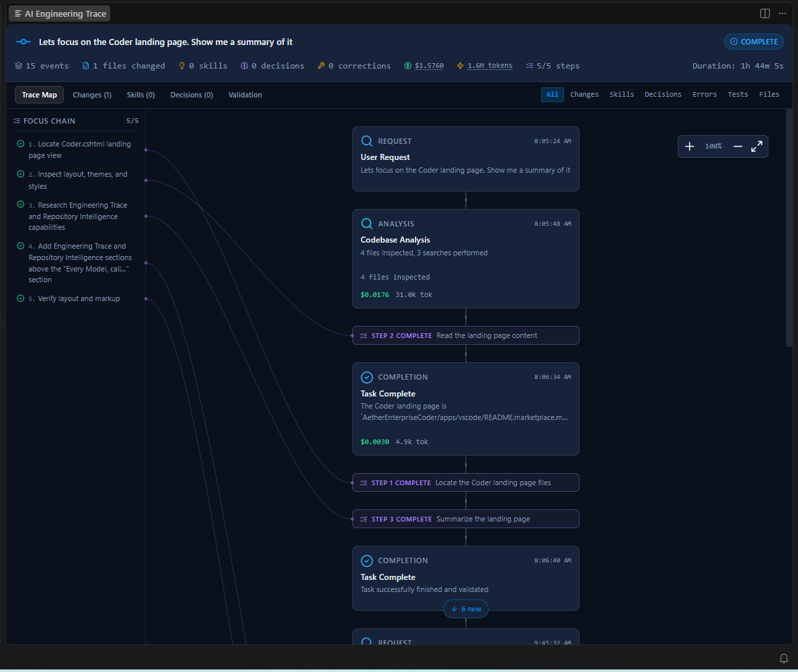This screenshot has height=672, width=798.
Task: Click the ANALYSIS magnifier icon
Action: (366, 223)
